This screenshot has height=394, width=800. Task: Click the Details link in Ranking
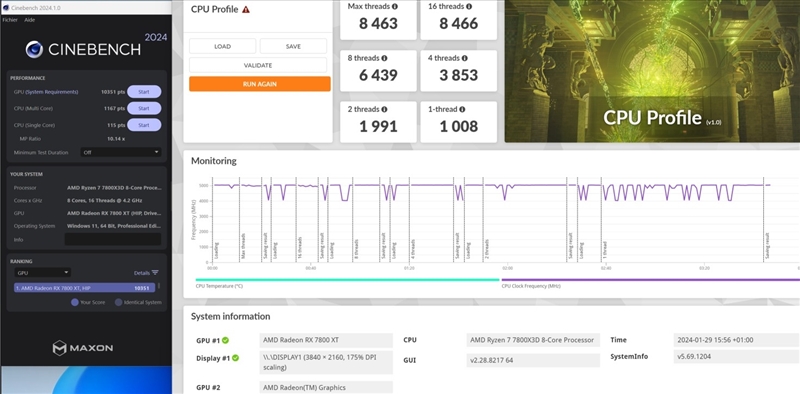141,273
